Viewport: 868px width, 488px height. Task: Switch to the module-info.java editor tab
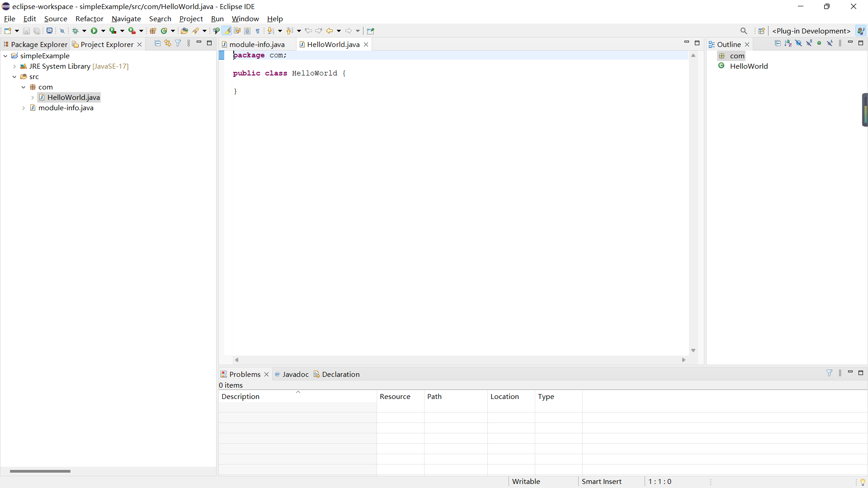click(257, 44)
